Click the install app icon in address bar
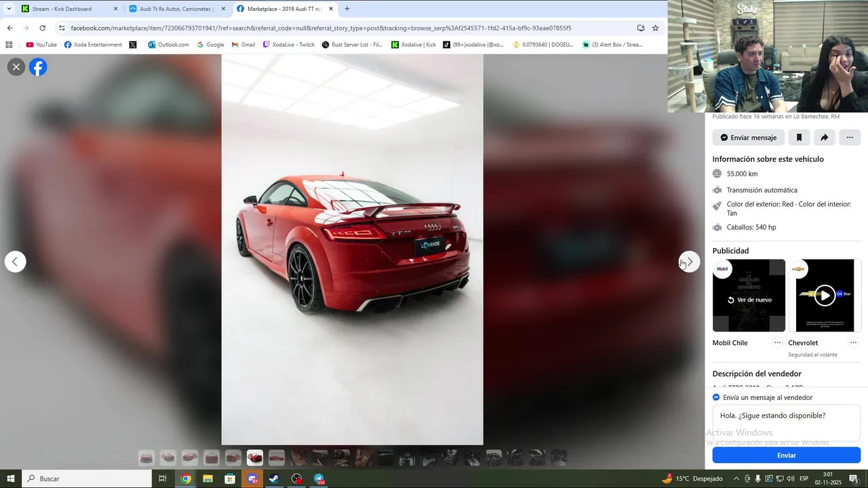Screen dimensions: 868x488 point(641,28)
